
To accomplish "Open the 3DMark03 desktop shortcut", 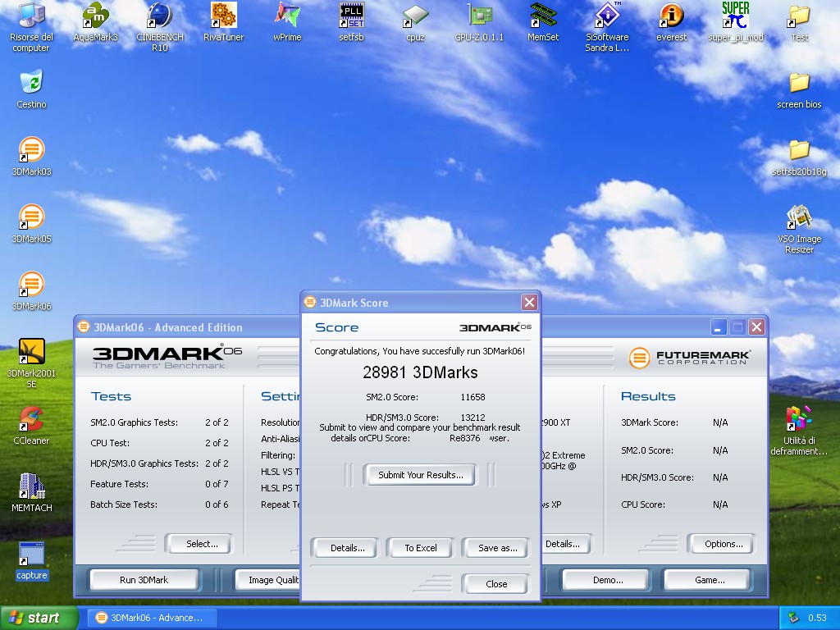I will 32,157.
